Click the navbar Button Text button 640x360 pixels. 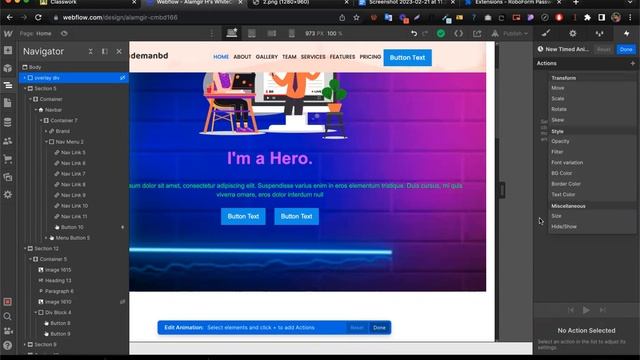[x=407, y=58]
